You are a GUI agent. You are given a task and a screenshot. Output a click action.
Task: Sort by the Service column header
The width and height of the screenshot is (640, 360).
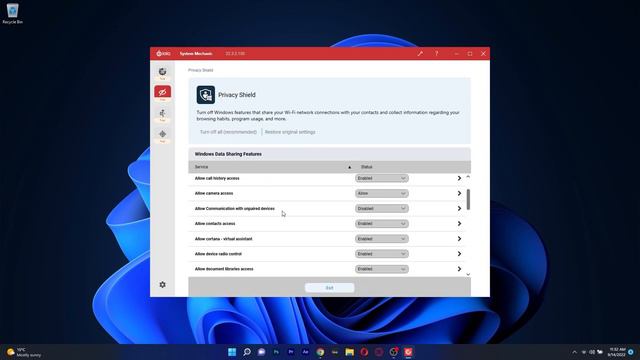pos(201,167)
